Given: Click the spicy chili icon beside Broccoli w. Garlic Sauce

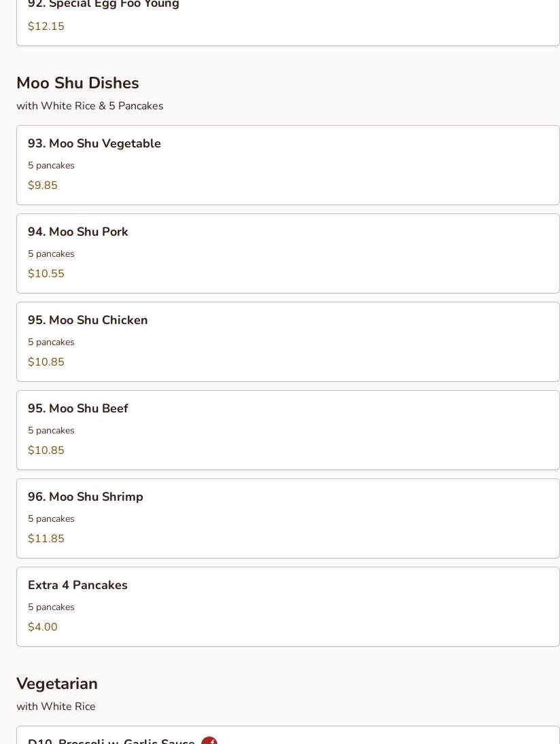Looking at the screenshot, I should [209, 741].
